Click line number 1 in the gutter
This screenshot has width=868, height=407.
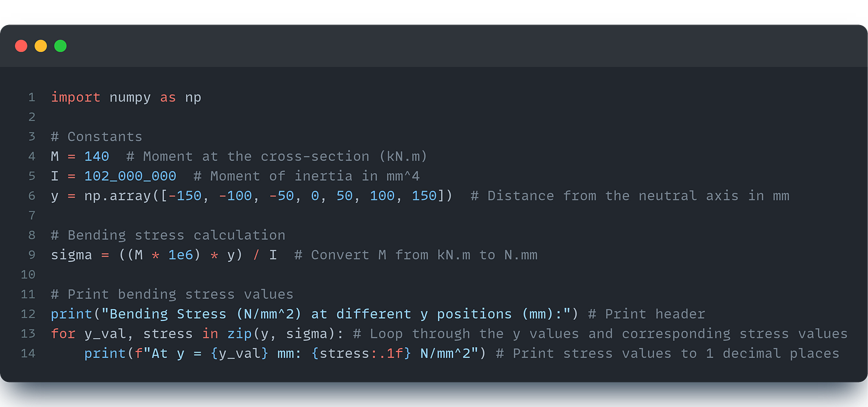32,97
